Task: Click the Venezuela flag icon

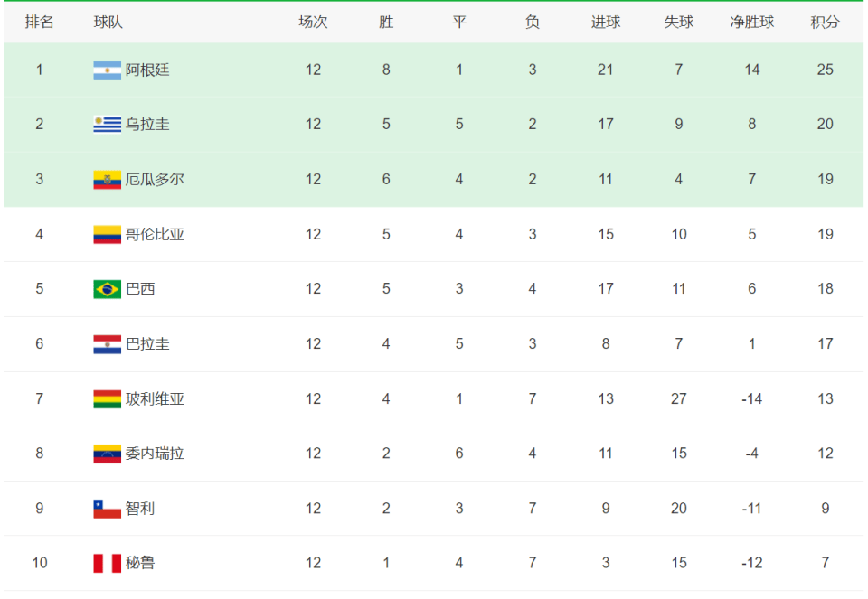Action: click(x=107, y=454)
